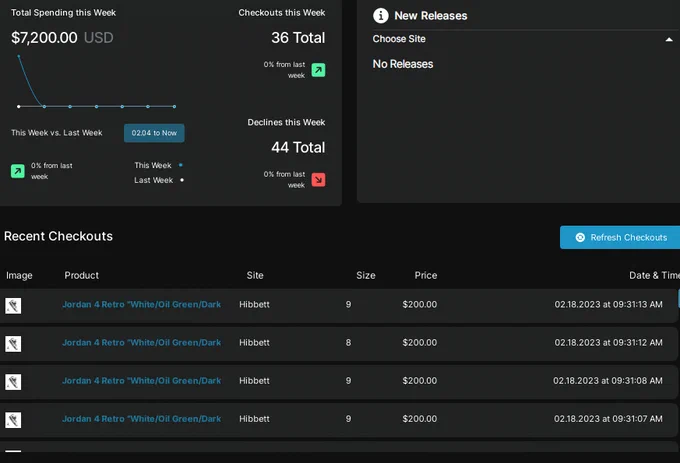Click the Recent Checkouts heading
Viewport: 680px width, 463px height.
click(58, 236)
